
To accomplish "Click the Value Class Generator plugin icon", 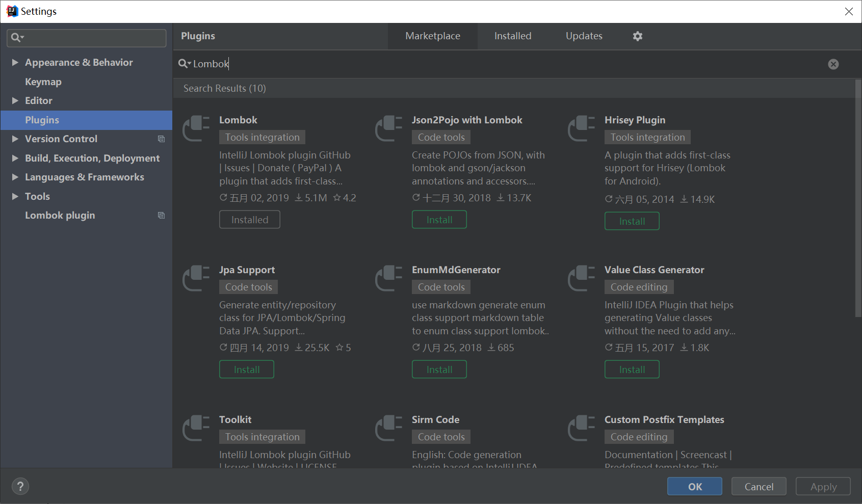I will pos(582,278).
